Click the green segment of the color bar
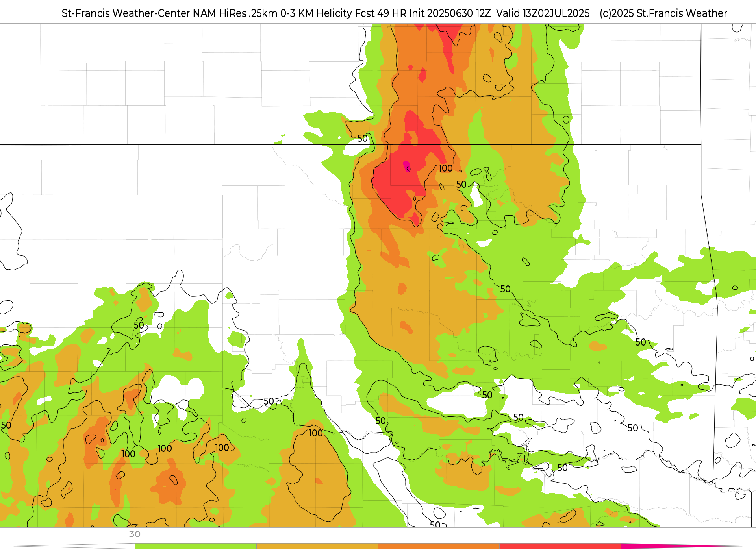Image resolution: width=756 pixels, height=551 pixels. pos(196,546)
